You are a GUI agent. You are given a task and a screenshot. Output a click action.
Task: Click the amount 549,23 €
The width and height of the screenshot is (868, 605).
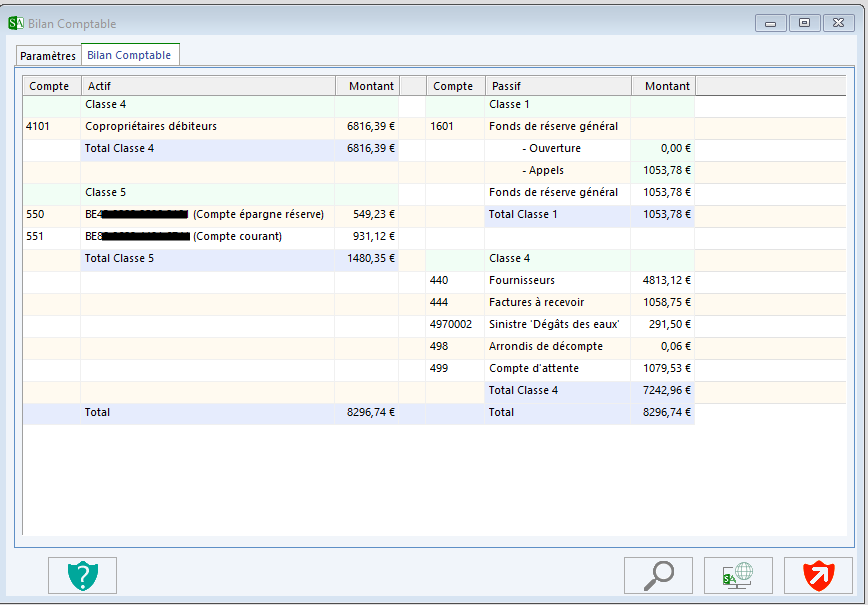374,214
